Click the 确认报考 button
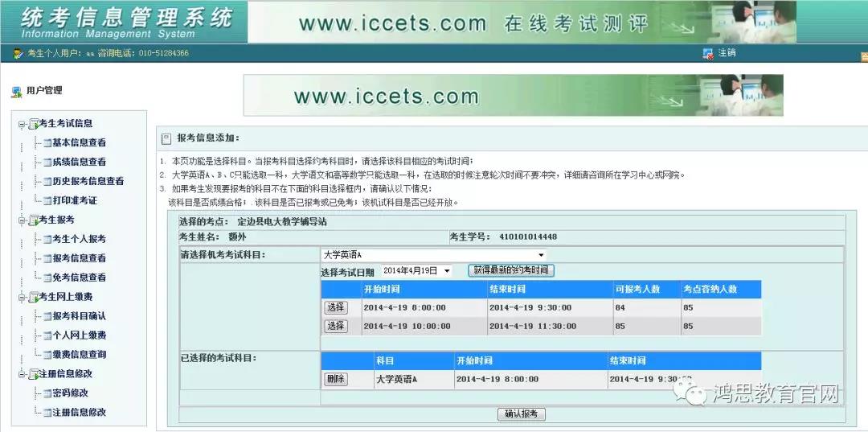Viewport: 868px width, 432px height. point(522,414)
